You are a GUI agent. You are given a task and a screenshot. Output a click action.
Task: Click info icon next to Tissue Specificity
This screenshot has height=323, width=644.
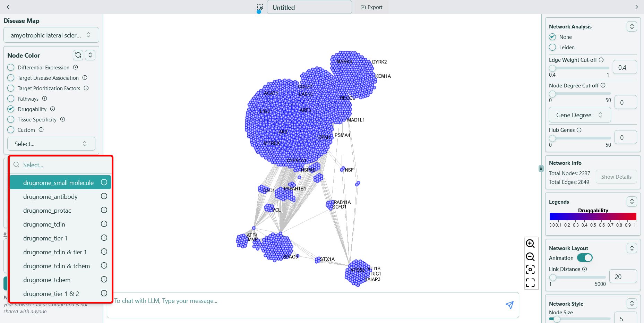[x=63, y=119]
